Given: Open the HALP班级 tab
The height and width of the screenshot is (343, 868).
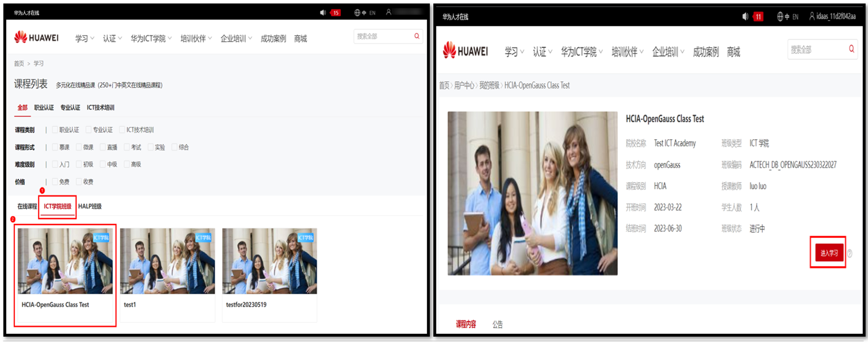Looking at the screenshot, I should (x=90, y=206).
